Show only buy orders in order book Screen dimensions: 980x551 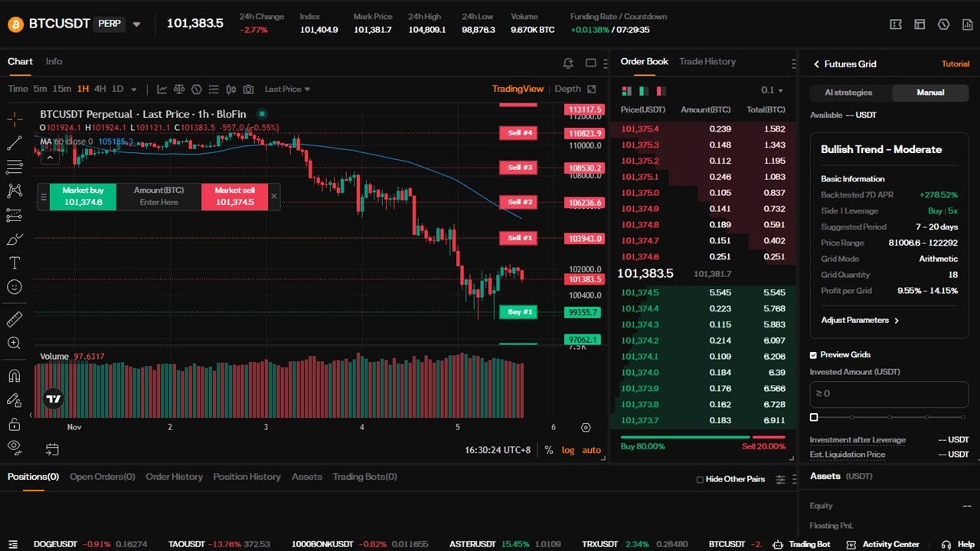click(x=645, y=91)
